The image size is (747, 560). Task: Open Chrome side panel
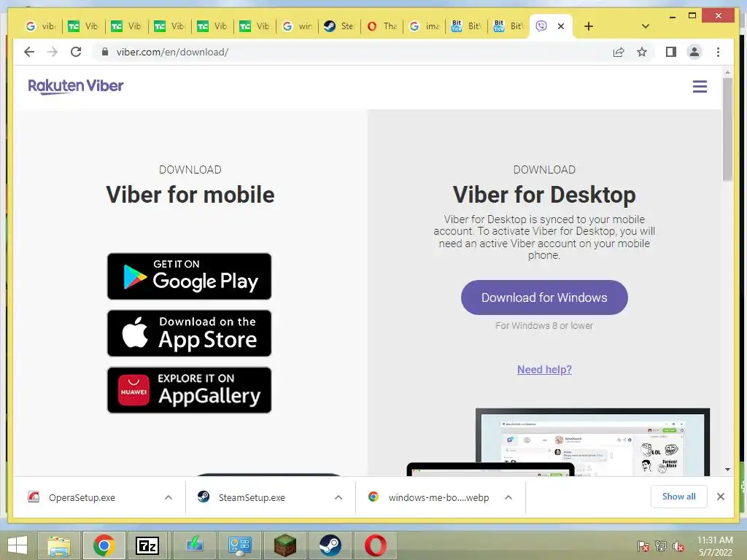(x=671, y=52)
